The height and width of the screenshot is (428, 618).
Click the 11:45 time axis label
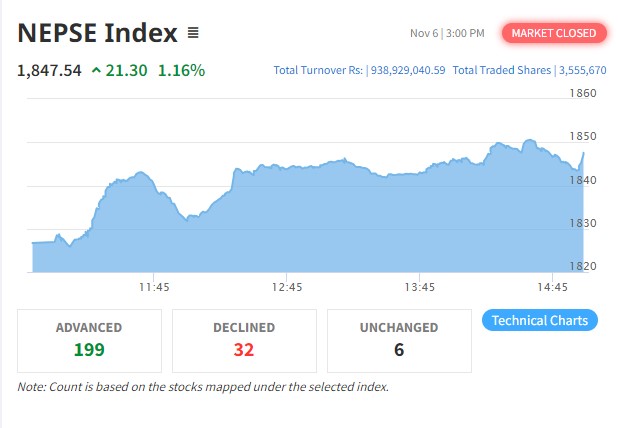pos(153,287)
